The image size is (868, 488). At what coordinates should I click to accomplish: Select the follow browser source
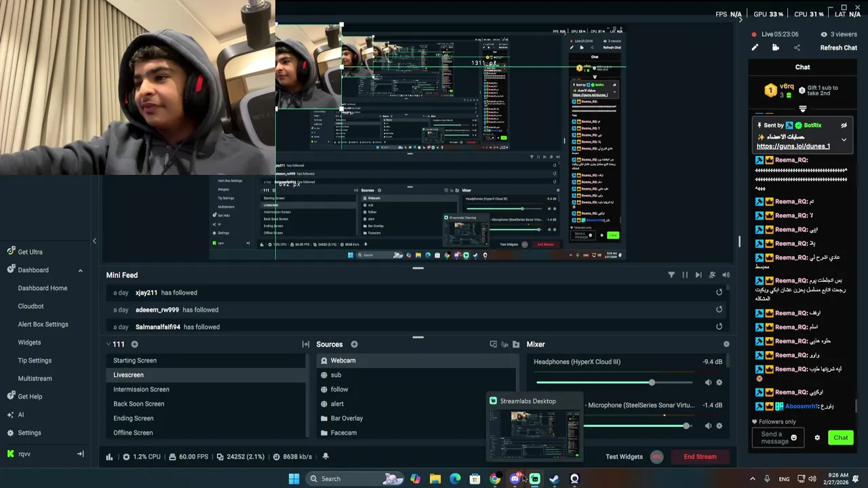[x=418, y=389]
